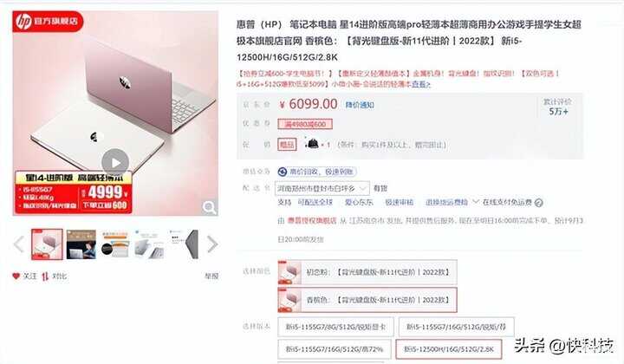Click the 高价回收 trade-in service icon
The width and height of the screenshot is (624, 364).
coord(283,172)
